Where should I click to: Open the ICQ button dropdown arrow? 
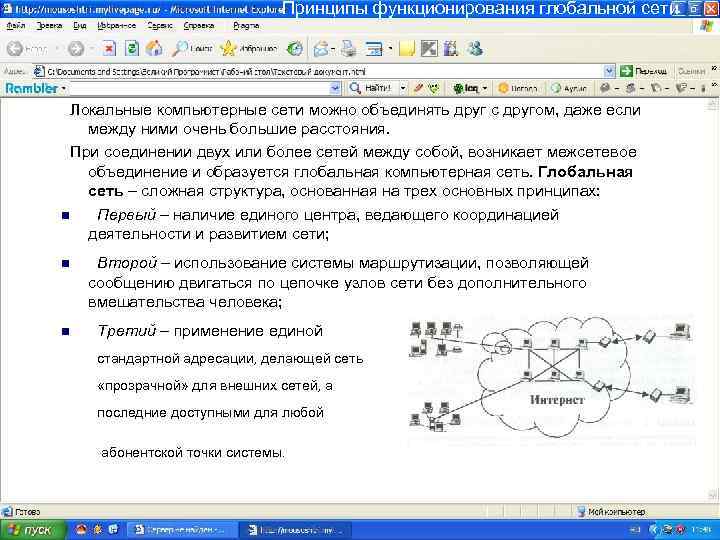coord(484,88)
